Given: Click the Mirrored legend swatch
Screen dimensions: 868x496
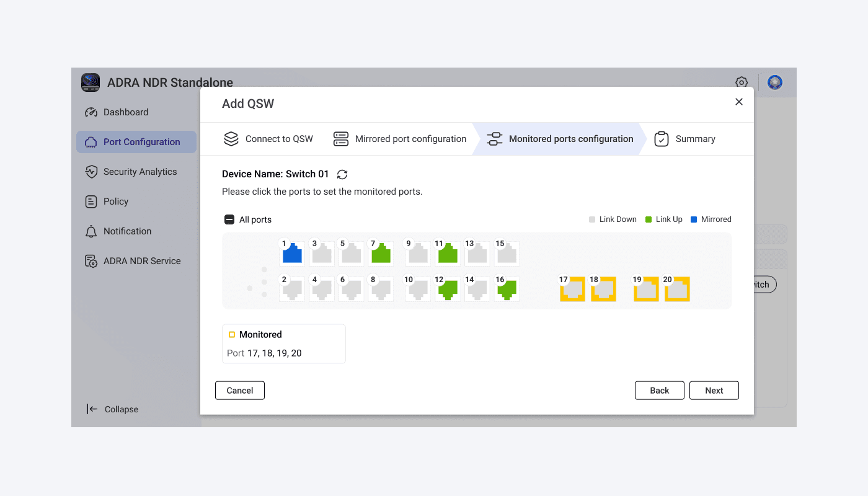Looking at the screenshot, I should pos(694,219).
